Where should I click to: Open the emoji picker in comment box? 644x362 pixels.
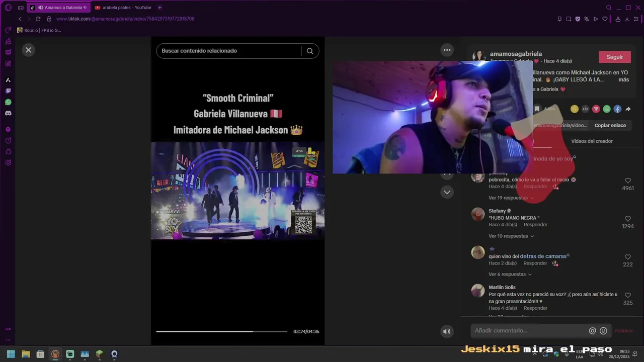[x=603, y=331]
